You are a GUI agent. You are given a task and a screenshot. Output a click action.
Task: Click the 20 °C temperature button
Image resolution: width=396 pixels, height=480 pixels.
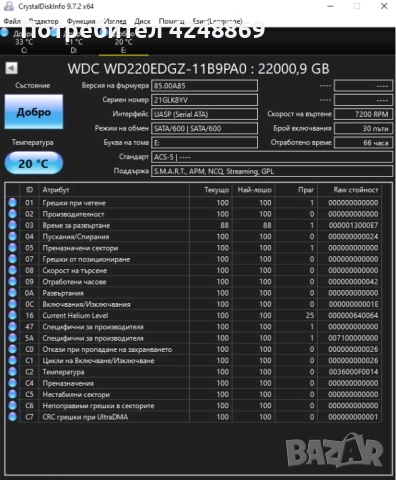pyautogui.click(x=34, y=163)
